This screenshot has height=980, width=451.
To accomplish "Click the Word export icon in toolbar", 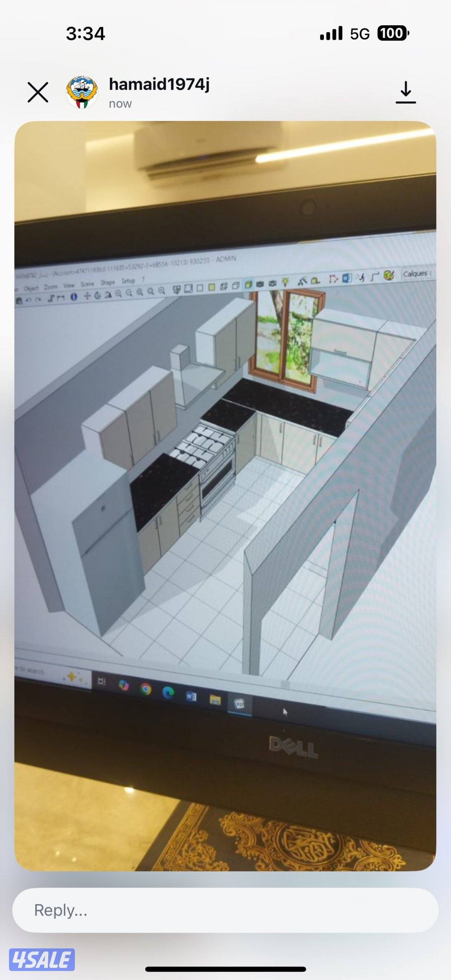I will click(346, 278).
